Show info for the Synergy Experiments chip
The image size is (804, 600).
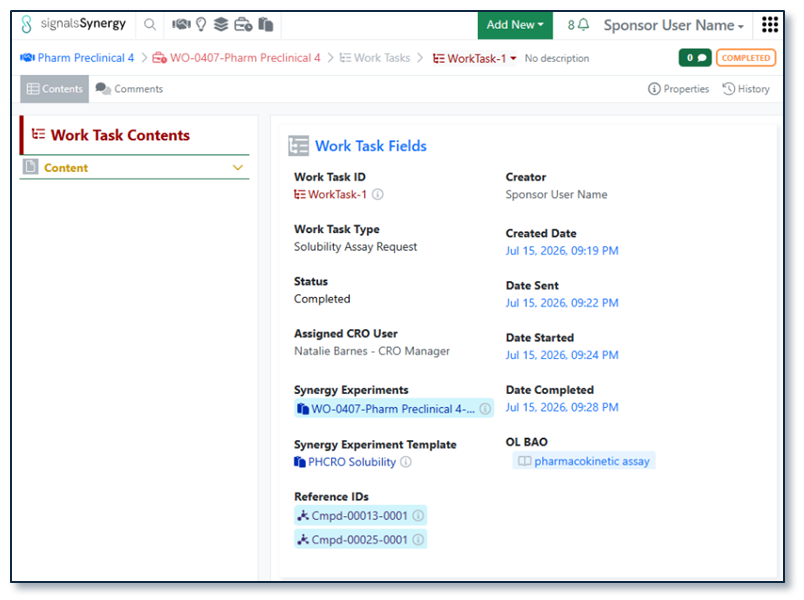click(x=485, y=409)
